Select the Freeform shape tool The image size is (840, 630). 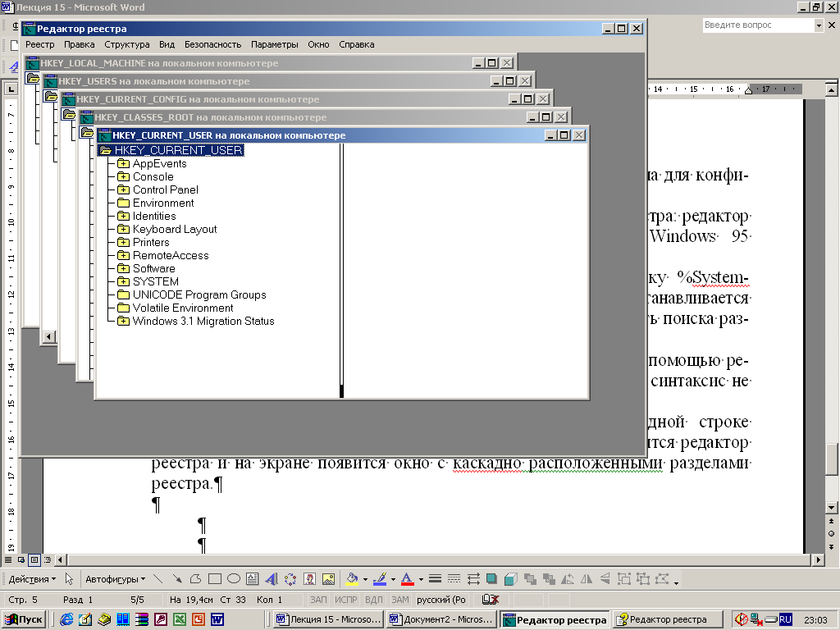pos(195,579)
